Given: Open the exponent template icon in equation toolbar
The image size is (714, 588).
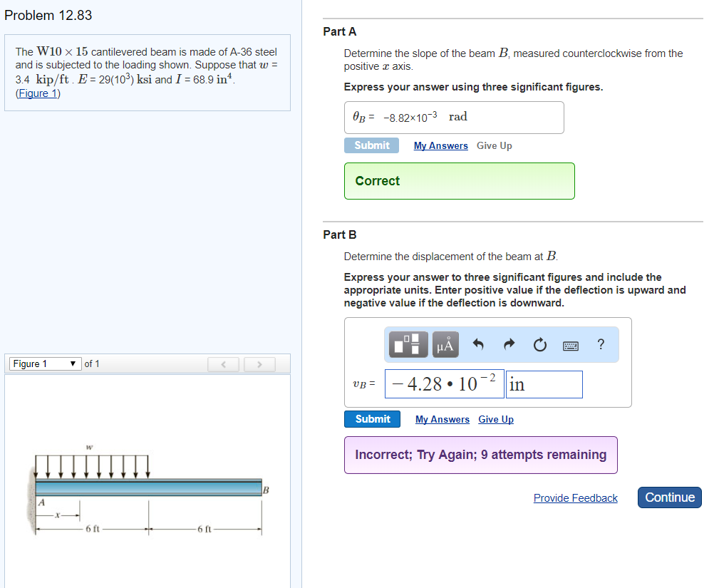Looking at the screenshot, I should tap(407, 345).
